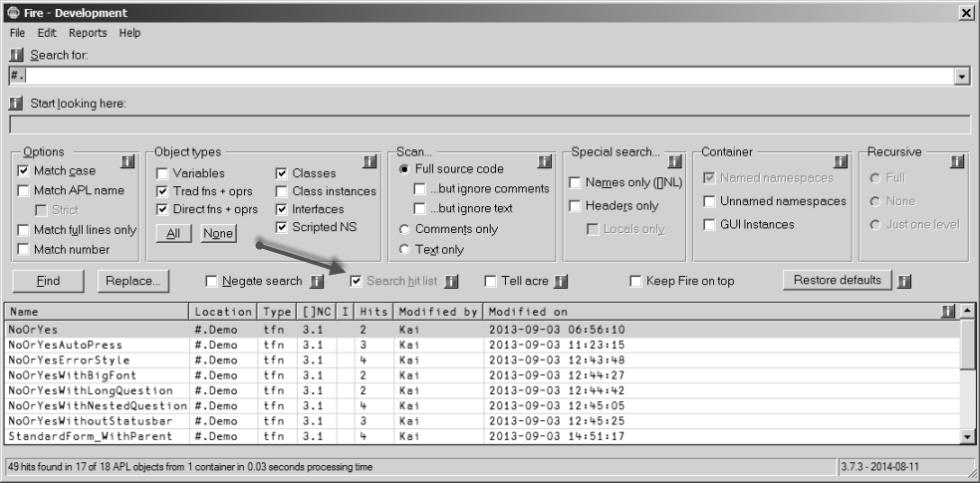Click the info icon beside Start looking here

tap(17, 104)
